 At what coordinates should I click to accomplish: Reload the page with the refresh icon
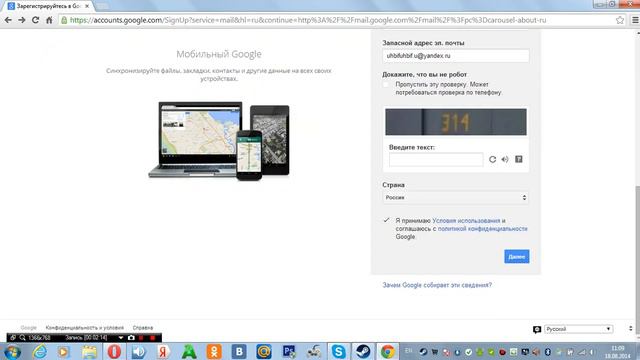(36, 20)
